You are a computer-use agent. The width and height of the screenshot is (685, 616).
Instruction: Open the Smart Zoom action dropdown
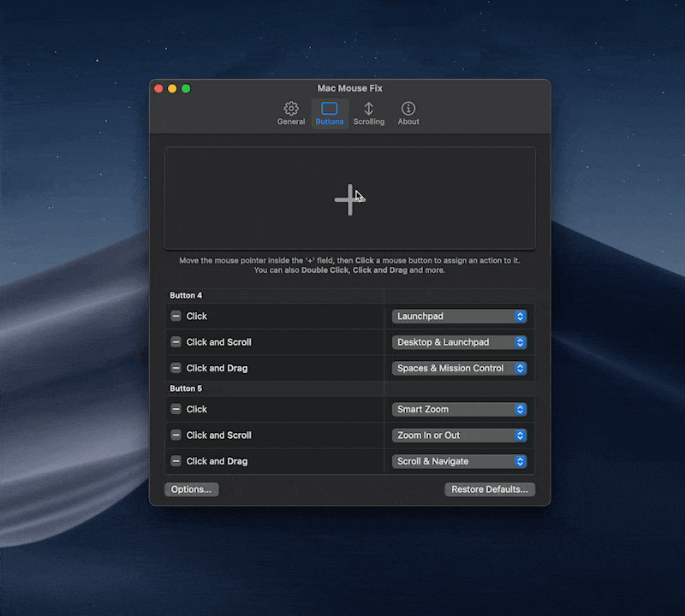pyautogui.click(x=460, y=409)
